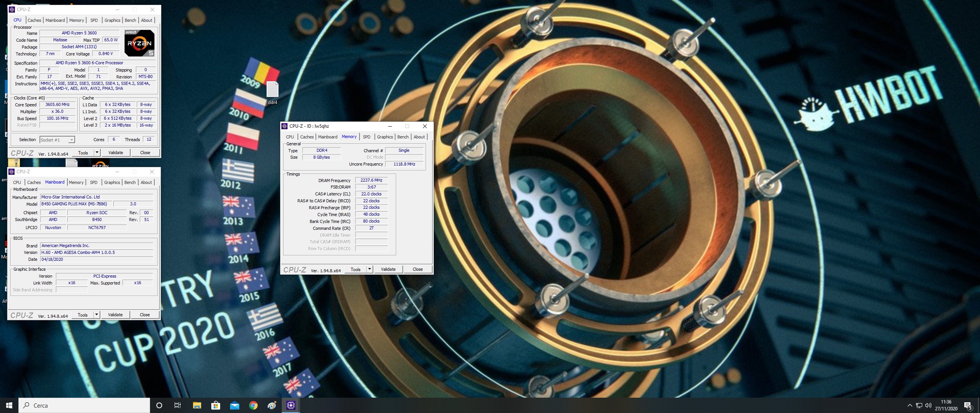This screenshot has width=980, height=413.
Task: Open Mail app from taskbar
Action: tap(234, 405)
